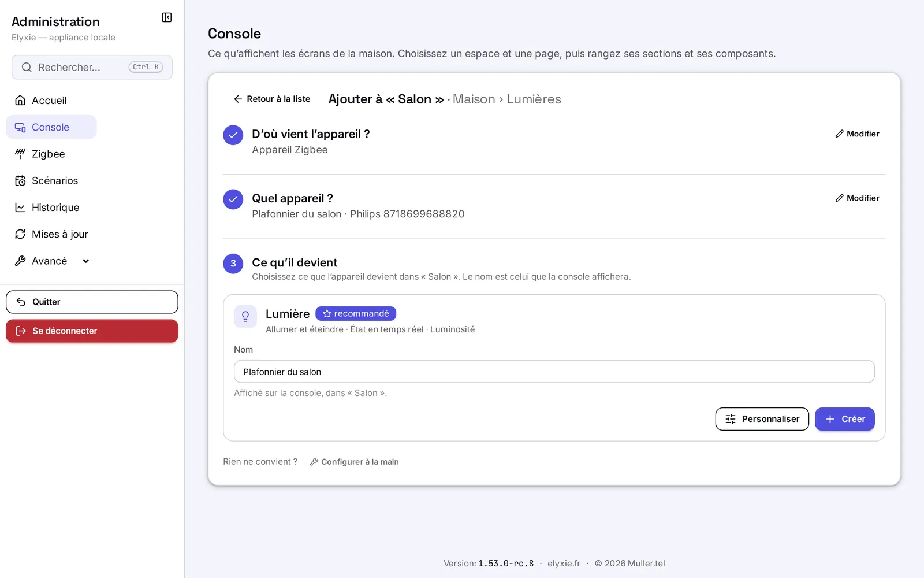Screen dimensions: 924x578
Task: Click 'Plafonnier du salon · Philips 8718699688820'
Action: click(x=358, y=214)
